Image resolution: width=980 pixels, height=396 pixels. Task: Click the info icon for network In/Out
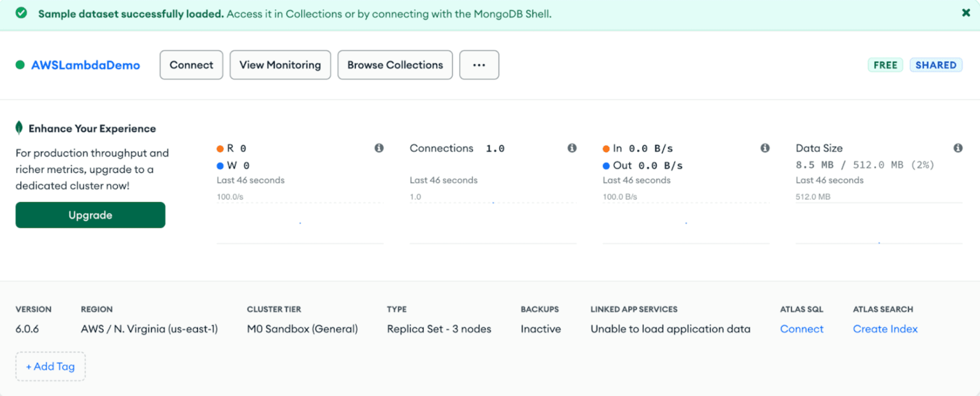(x=765, y=148)
